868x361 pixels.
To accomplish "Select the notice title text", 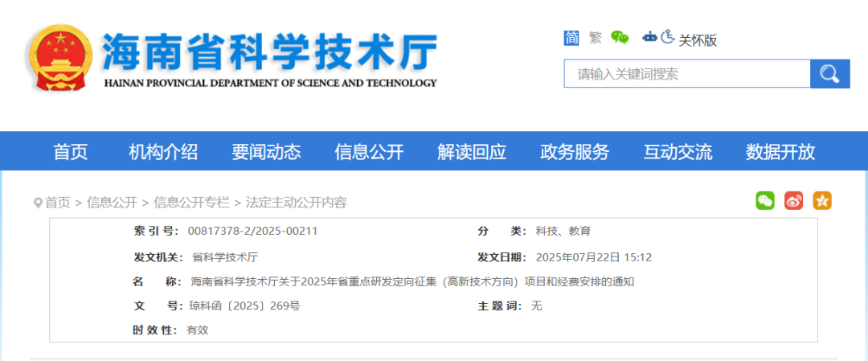I will pos(412,281).
